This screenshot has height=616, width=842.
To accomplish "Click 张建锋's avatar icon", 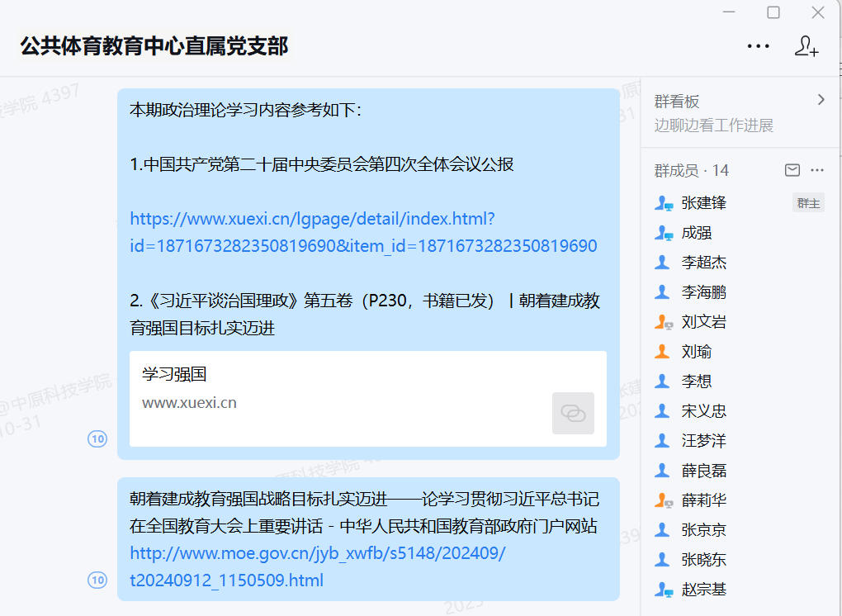I will click(x=664, y=203).
